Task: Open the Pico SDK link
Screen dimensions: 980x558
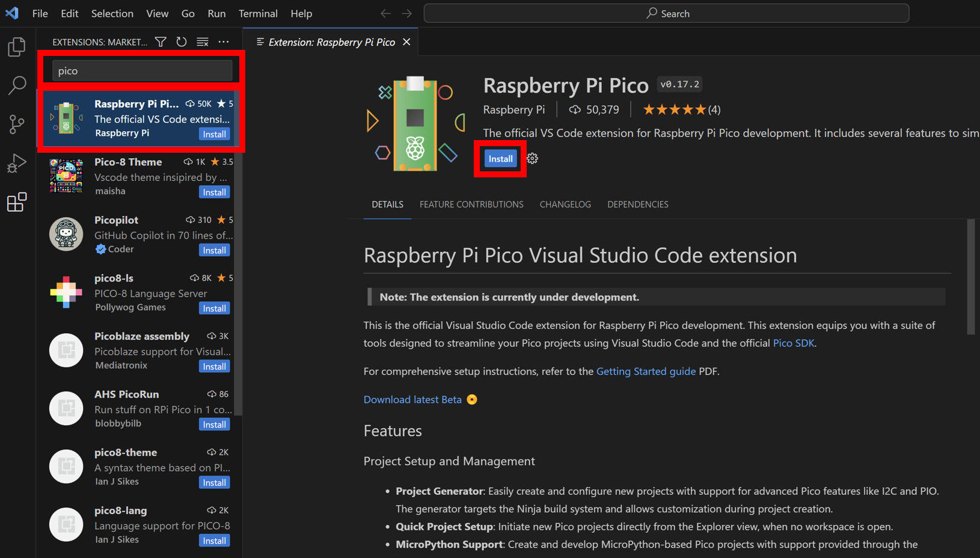Action: coord(793,343)
